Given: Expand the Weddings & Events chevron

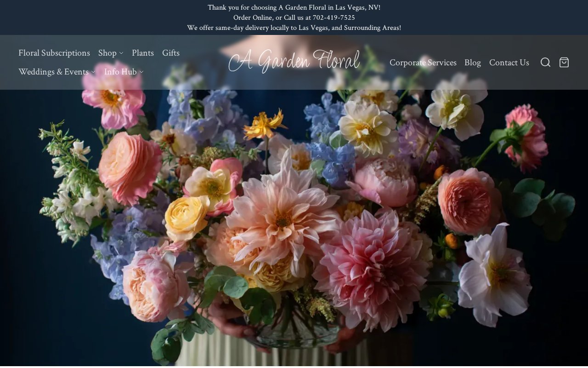Looking at the screenshot, I should click(93, 72).
